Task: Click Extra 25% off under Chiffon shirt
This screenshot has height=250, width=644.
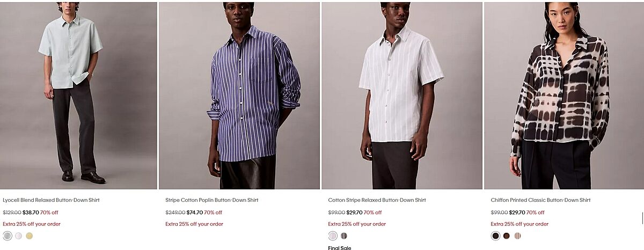Action: coord(519,224)
